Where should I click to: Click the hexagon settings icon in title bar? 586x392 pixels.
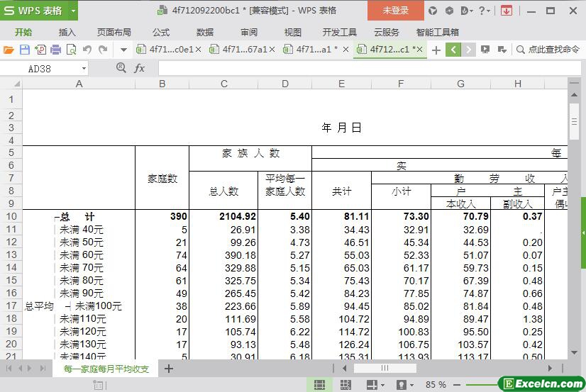[449, 11]
